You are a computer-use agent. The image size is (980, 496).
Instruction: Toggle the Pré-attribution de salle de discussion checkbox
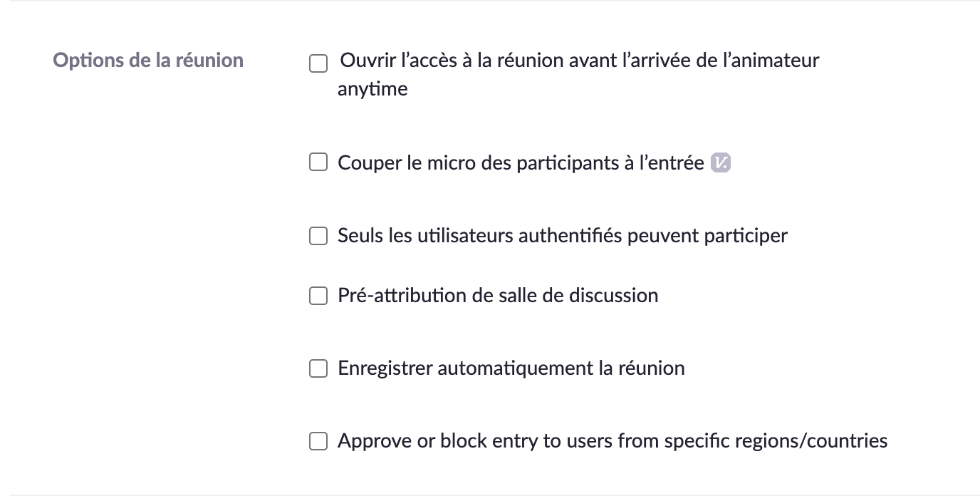coord(318,295)
